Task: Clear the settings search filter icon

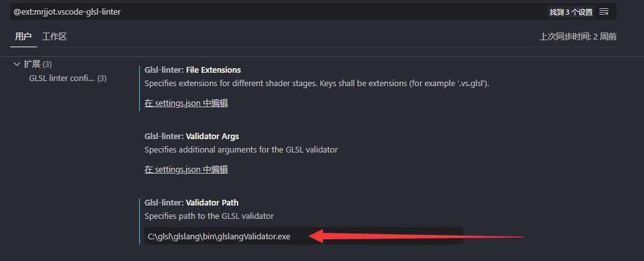Action: click(604, 12)
